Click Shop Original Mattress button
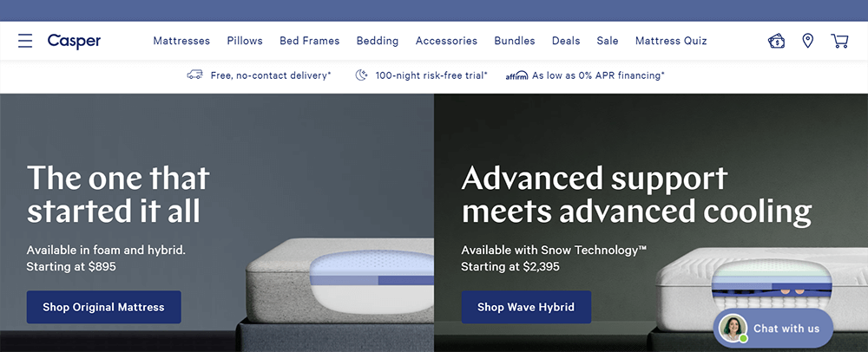Viewport: 868px width, 352px height. [x=103, y=307]
